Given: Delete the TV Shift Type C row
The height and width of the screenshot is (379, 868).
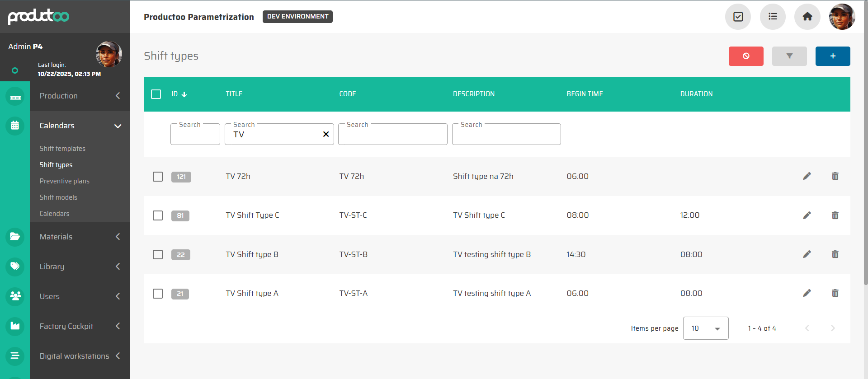Looking at the screenshot, I should click(835, 215).
